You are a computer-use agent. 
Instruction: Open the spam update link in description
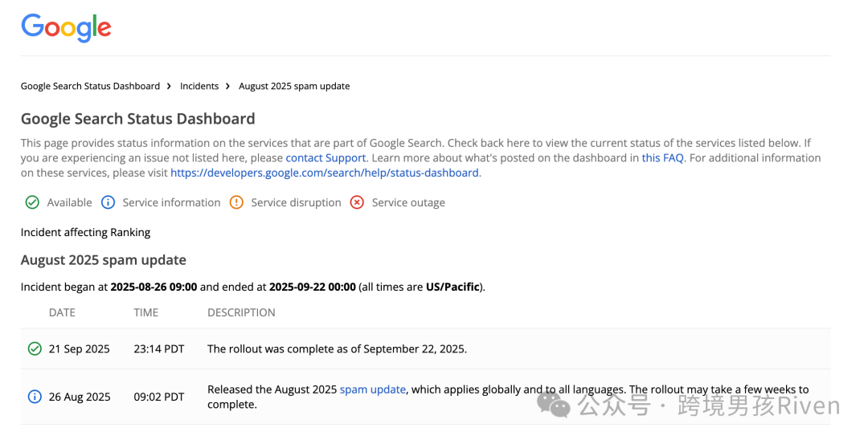pyautogui.click(x=373, y=389)
